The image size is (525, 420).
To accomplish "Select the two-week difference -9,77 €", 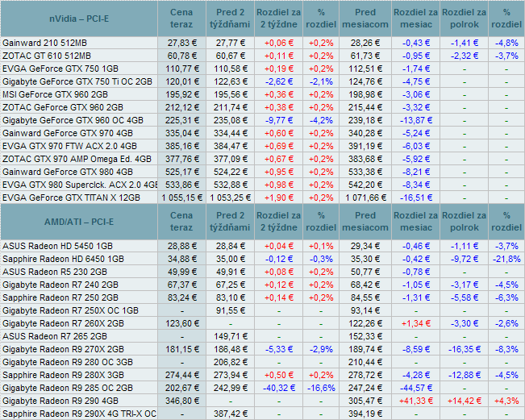I will point(279,120).
